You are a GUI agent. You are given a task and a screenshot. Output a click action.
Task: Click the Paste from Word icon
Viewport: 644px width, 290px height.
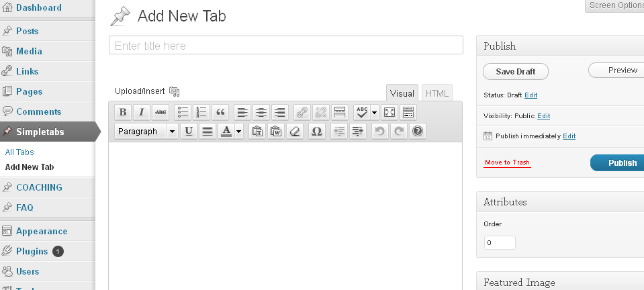[x=277, y=131]
